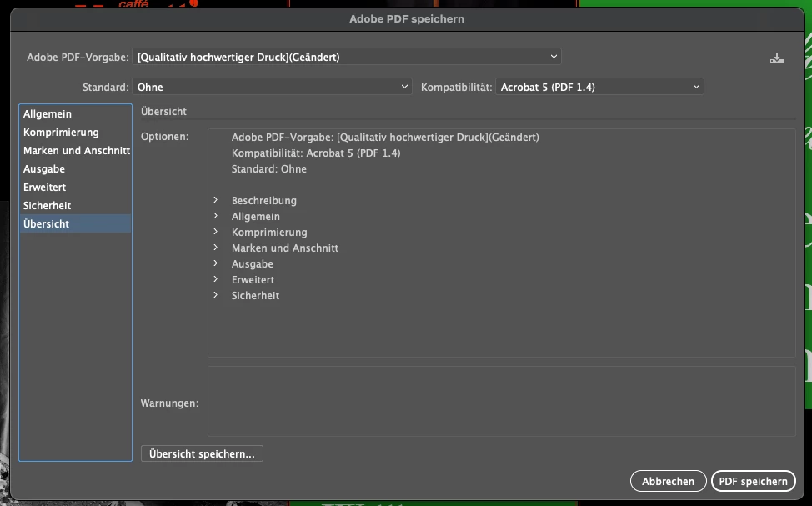Save the PDF preset using the download icon
This screenshot has height=506, width=812.
pos(776,58)
